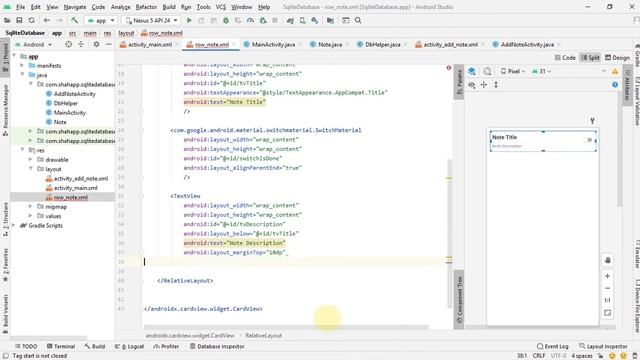Zoom in the design preview

(x=607, y=276)
